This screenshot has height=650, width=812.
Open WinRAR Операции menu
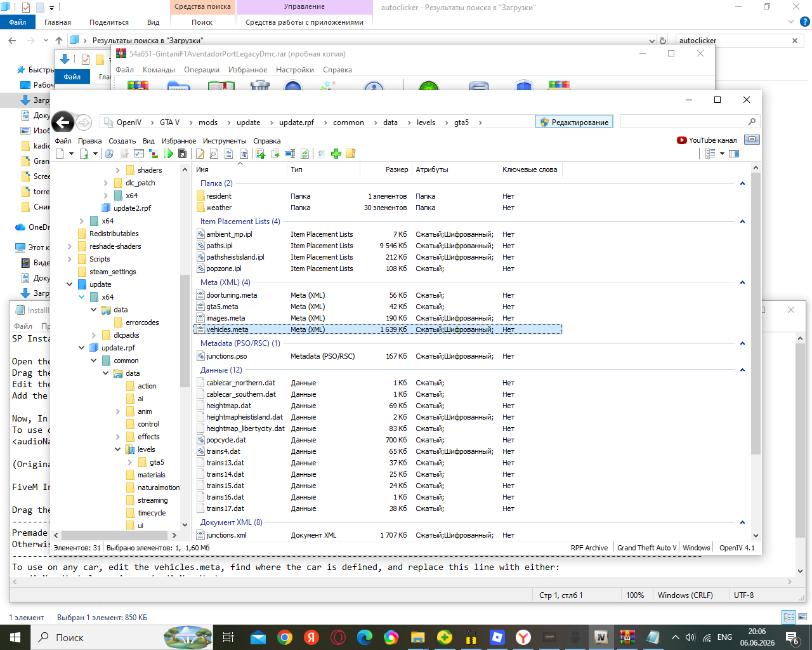[202, 70]
